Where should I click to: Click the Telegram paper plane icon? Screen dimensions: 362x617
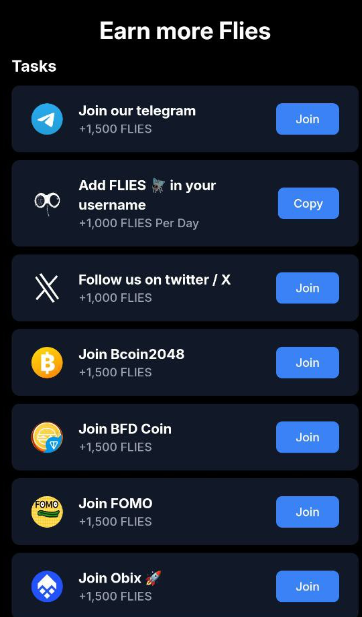pos(47,119)
